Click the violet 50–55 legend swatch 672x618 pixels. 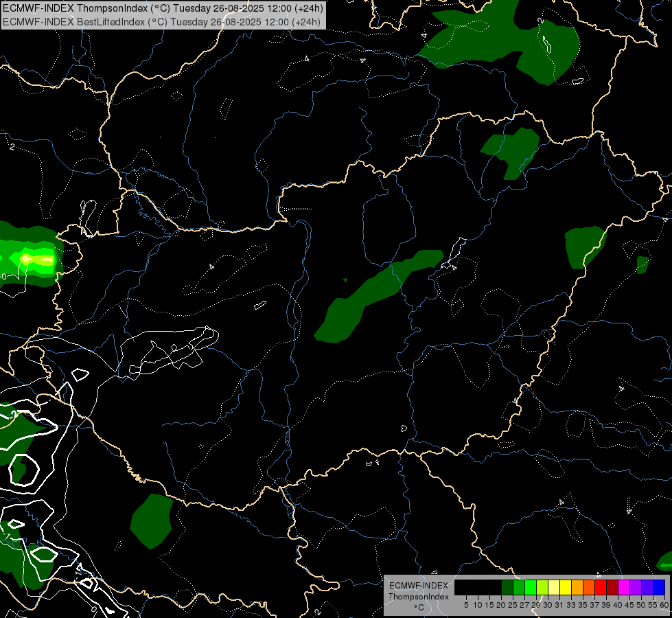click(x=647, y=587)
